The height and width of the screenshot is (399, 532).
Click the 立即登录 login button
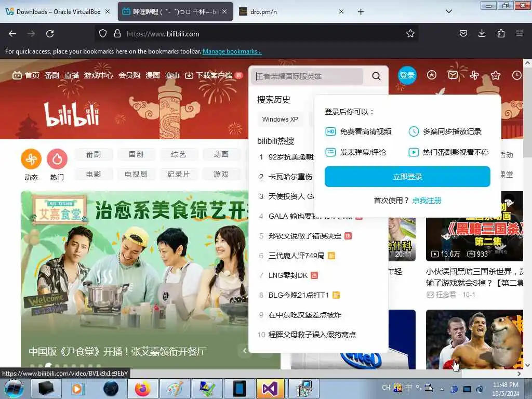point(407,177)
